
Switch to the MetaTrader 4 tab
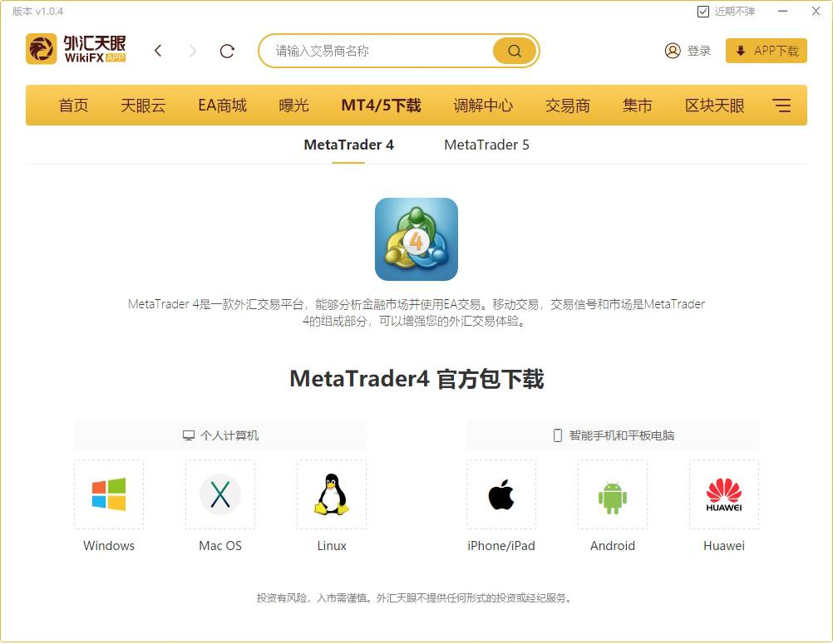tap(348, 145)
